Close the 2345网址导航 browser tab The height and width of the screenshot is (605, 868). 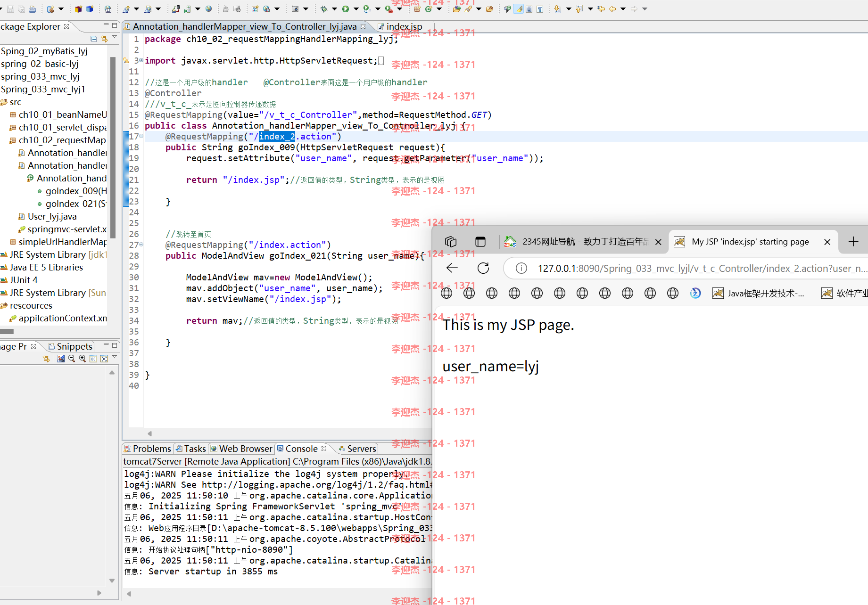pyautogui.click(x=658, y=242)
